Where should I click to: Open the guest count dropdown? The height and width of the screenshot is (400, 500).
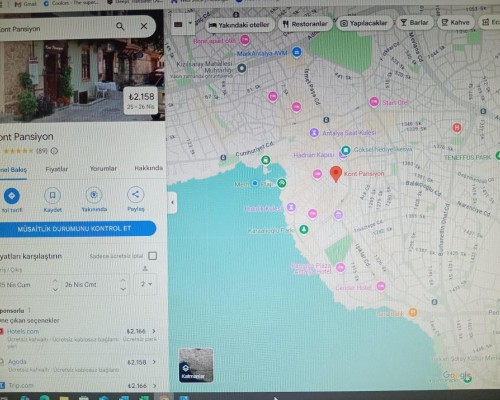145,284
